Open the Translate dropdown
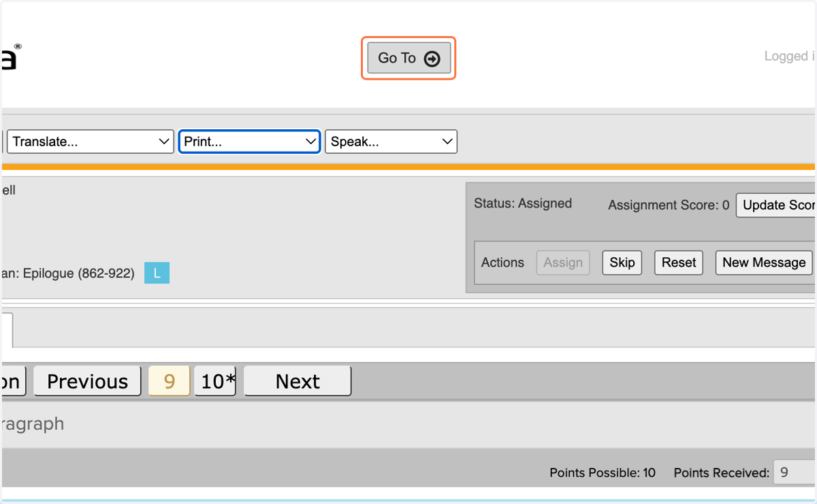Viewport: 817px width, 504px height. pos(90,141)
